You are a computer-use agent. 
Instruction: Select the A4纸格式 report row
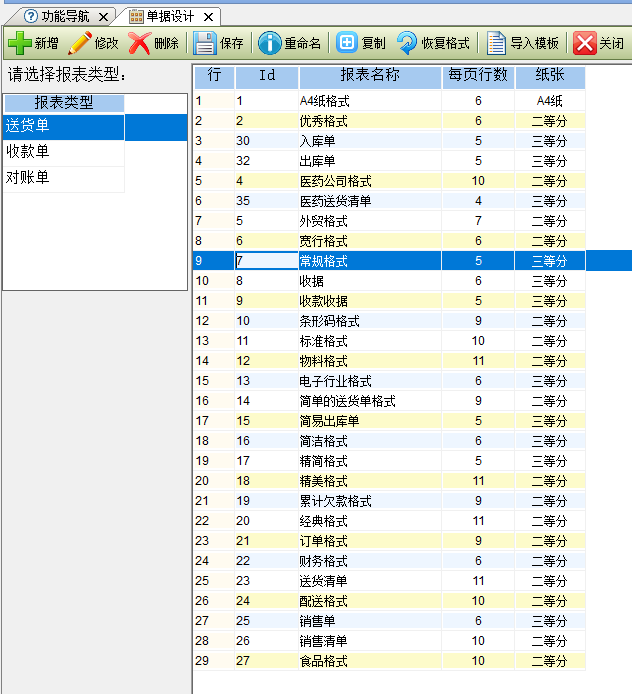pos(389,101)
